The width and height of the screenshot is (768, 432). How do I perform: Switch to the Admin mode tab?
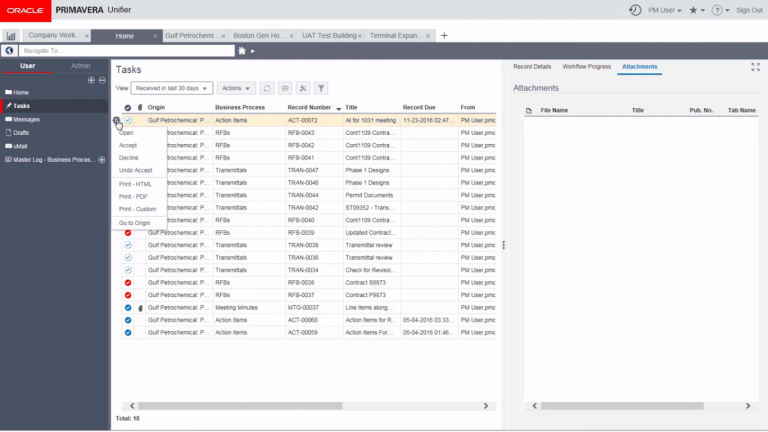click(x=80, y=66)
